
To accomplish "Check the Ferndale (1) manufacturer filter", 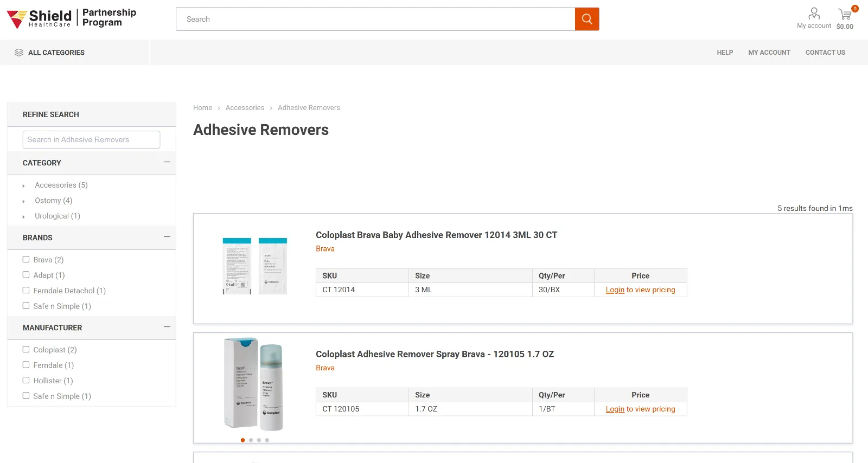I will coord(26,365).
